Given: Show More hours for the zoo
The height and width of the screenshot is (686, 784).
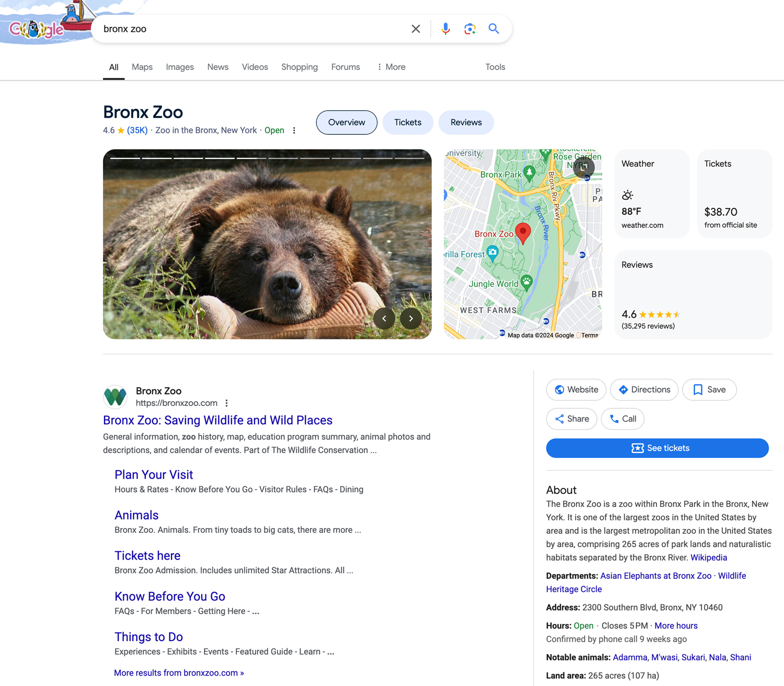Looking at the screenshot, I should [676, 625].
